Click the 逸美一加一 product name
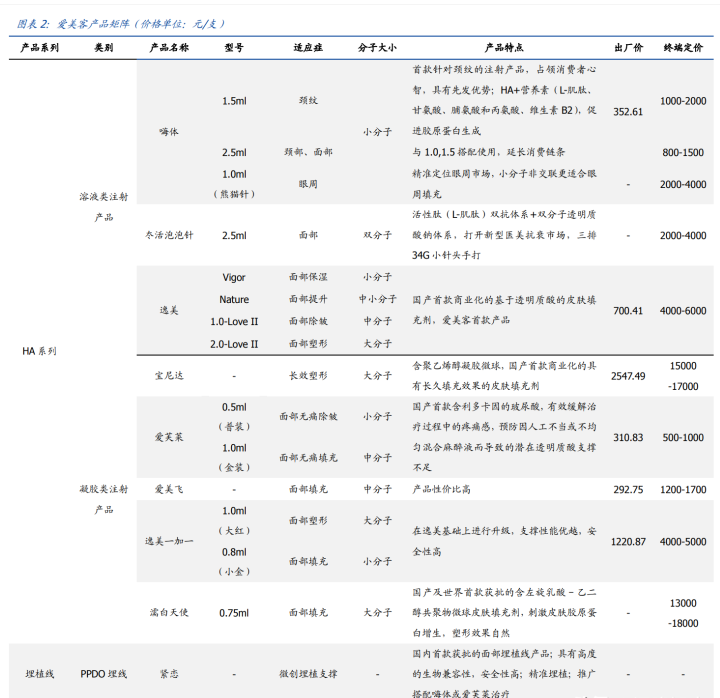720x698 pixels. tap(169, 541)
